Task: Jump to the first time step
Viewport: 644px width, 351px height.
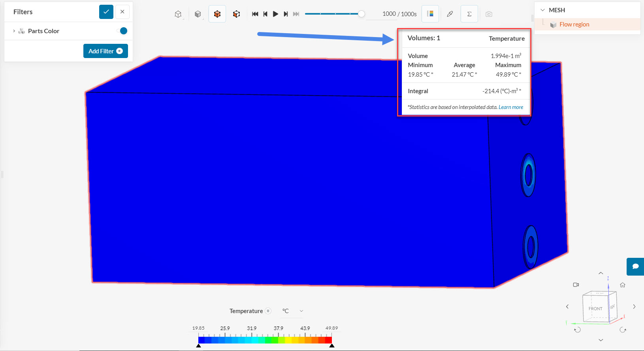Action: pyautogui.click(x=255, y=14)
